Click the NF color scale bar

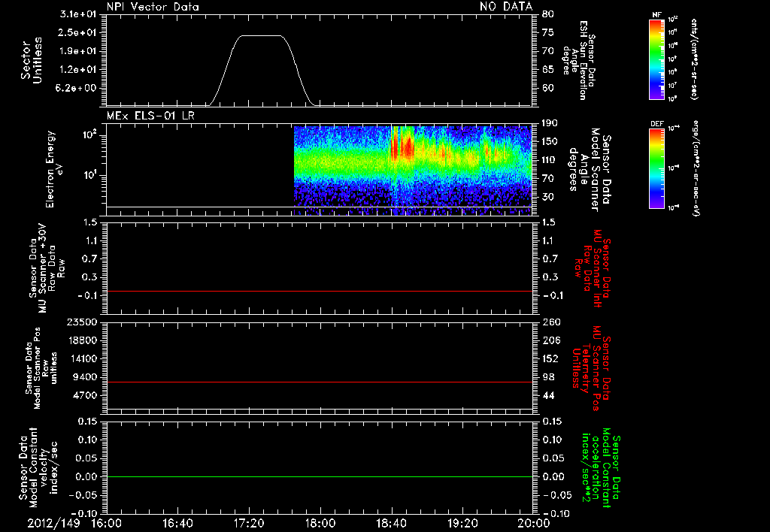656,59
